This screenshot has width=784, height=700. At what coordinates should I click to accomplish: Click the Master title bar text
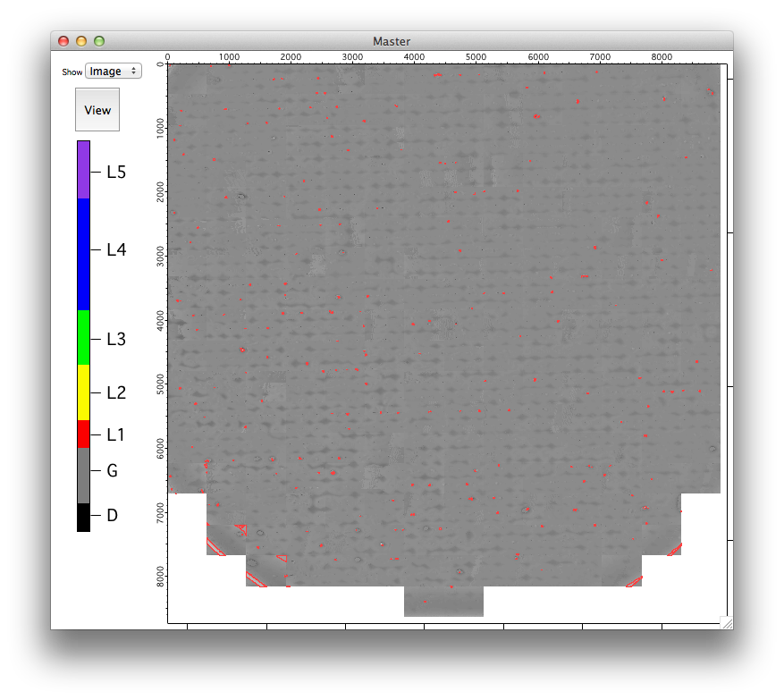[x=392, y=41]
